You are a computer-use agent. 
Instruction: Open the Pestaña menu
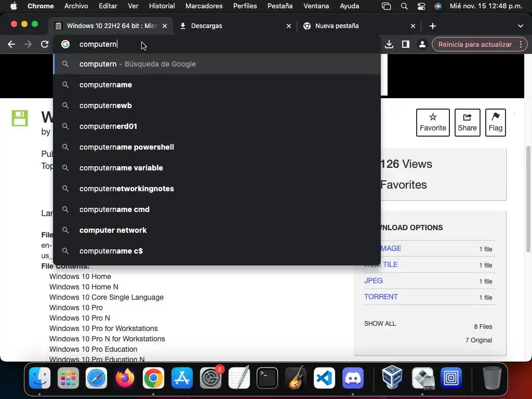(x=280, y=6)
